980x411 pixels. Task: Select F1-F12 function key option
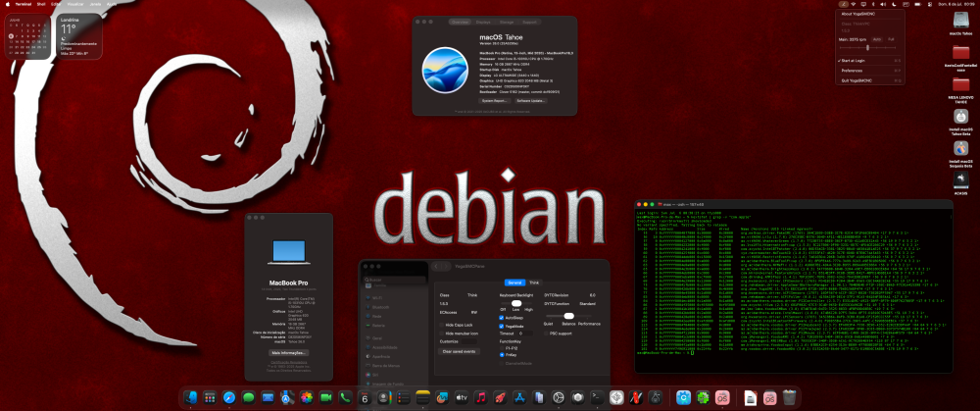(501, 348)
